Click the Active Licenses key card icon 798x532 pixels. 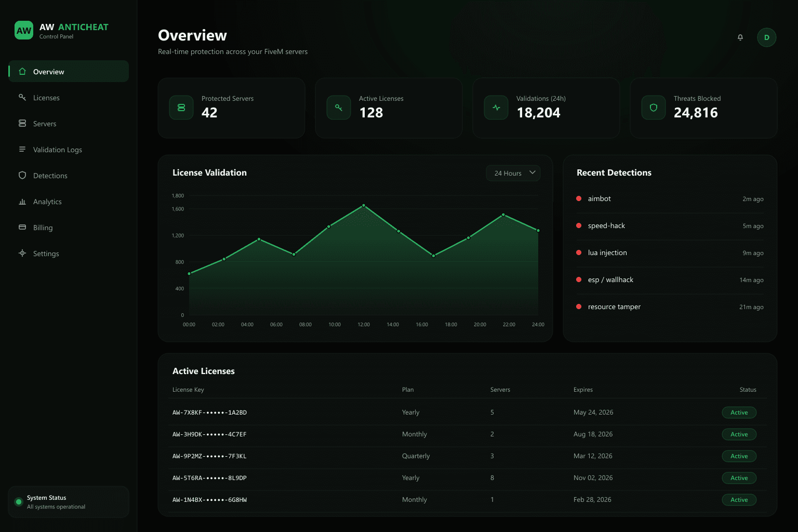tap(339, 108)
